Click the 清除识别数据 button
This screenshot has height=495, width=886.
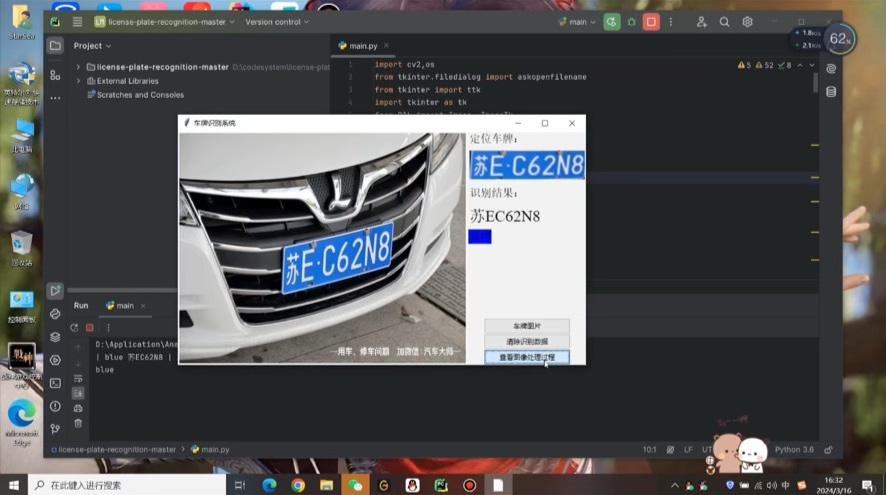coord(527,342)
